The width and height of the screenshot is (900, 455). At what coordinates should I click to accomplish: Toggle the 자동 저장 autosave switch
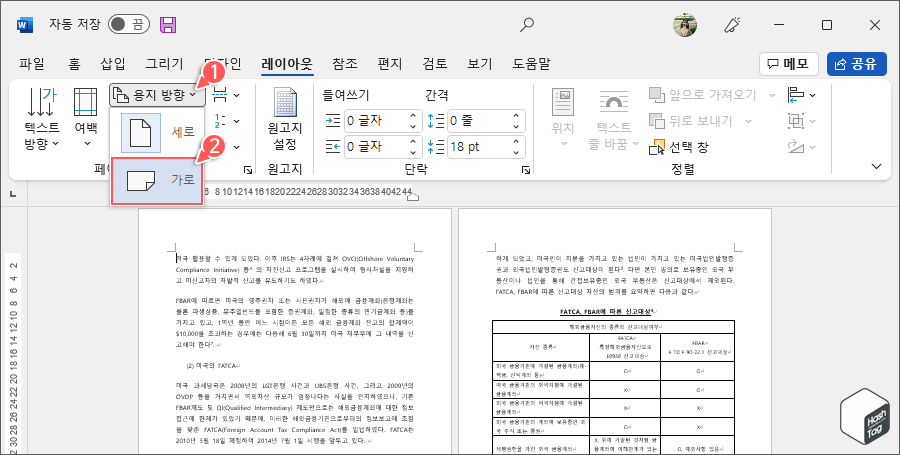coord(129,24)
